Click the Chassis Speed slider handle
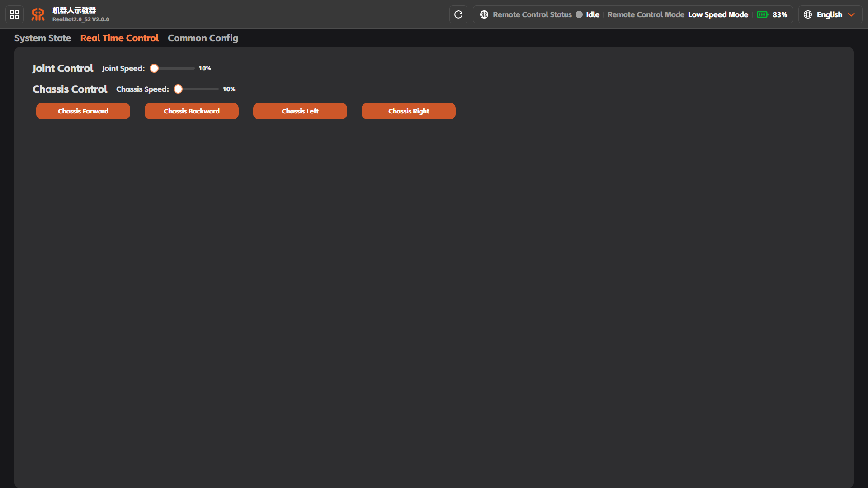 click(178, 89)
